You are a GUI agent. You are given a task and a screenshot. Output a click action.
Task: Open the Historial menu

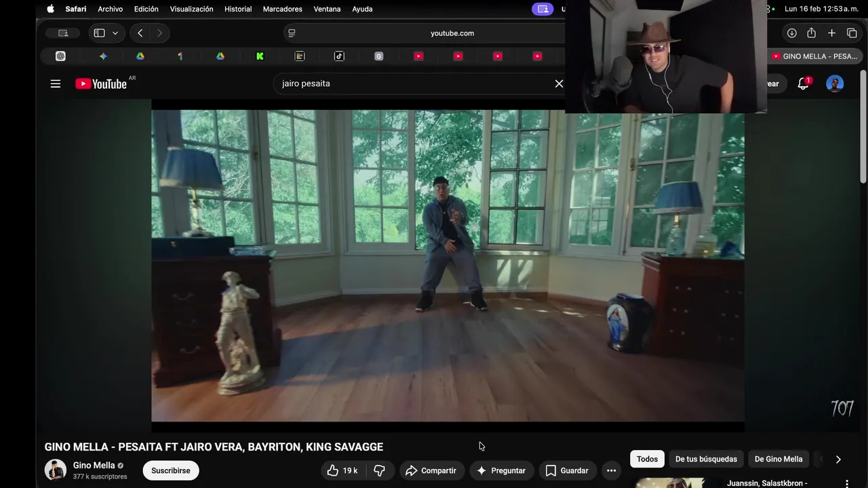238,9
